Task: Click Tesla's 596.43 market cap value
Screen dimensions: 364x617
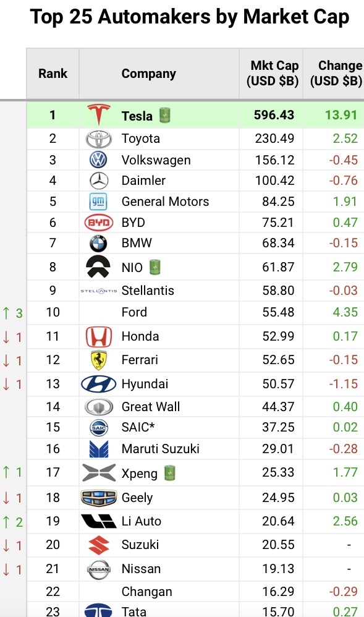Action: (274, 115)
